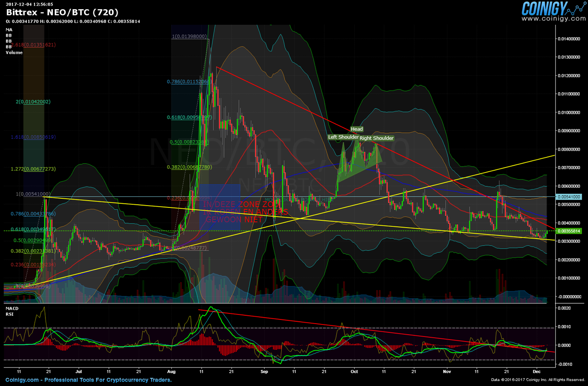588x386 pixels.
Task: Click the OHLC values line under the title
Action: [73, 21]
